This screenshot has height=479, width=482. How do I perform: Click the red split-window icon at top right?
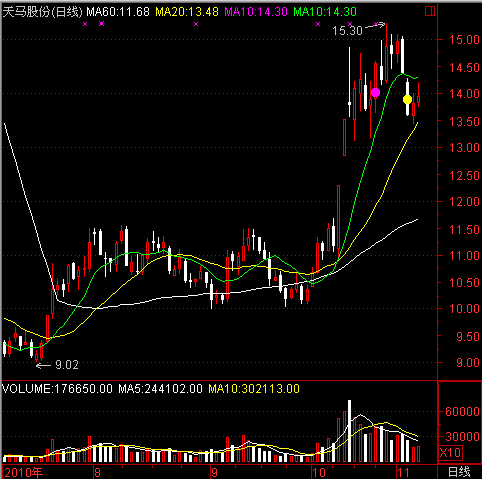pyautogui.click(x=430, y=11)
